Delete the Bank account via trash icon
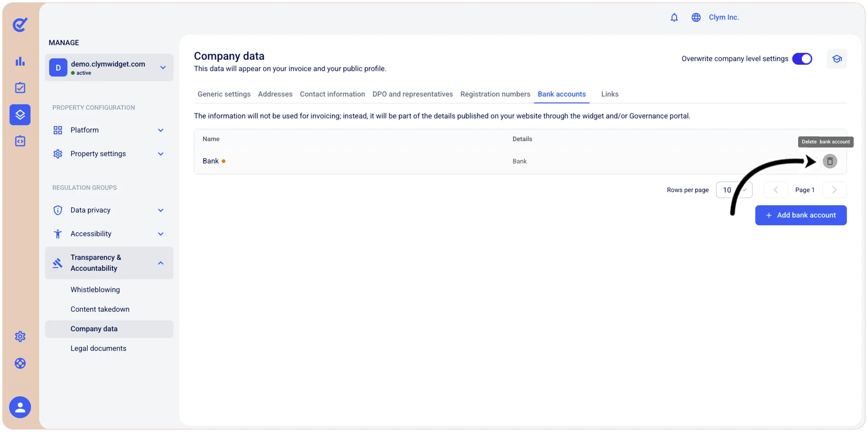The image size is (868, 432). [830, 161]
